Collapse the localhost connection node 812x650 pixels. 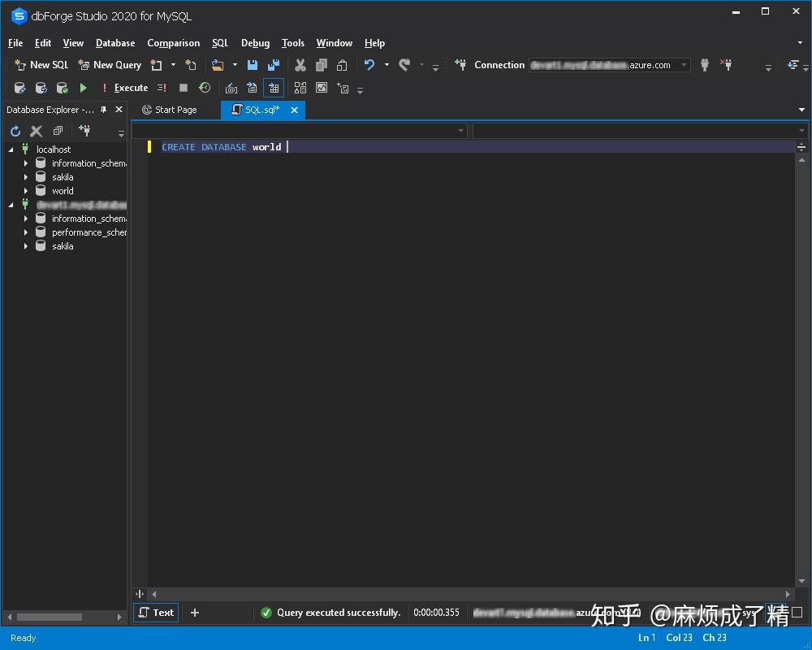click(x=11, y=149)
